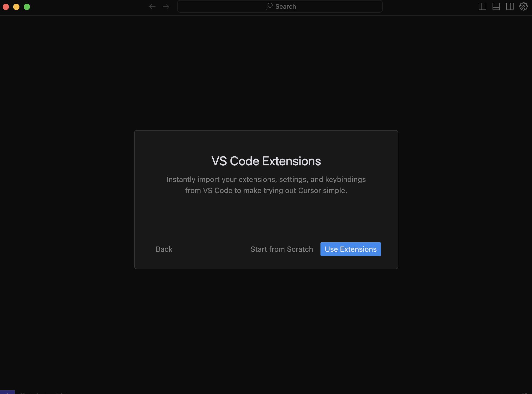The height and width of the screenshot is (394, 532).
Task: Minimize the window with yellow button
Action: pyautogui.click(x=16, y=7)
